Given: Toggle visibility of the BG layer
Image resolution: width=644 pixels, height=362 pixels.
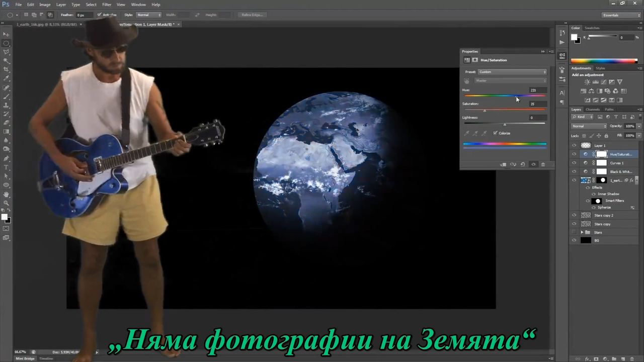Looking at the screenshot, I should (574, 240).
